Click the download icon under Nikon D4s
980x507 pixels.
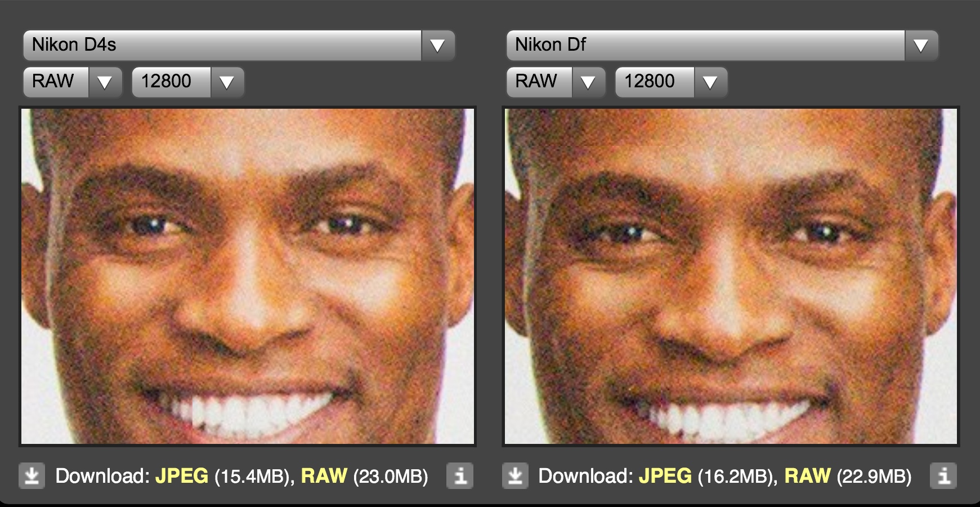pyautogui.click(x=32, y=476)
